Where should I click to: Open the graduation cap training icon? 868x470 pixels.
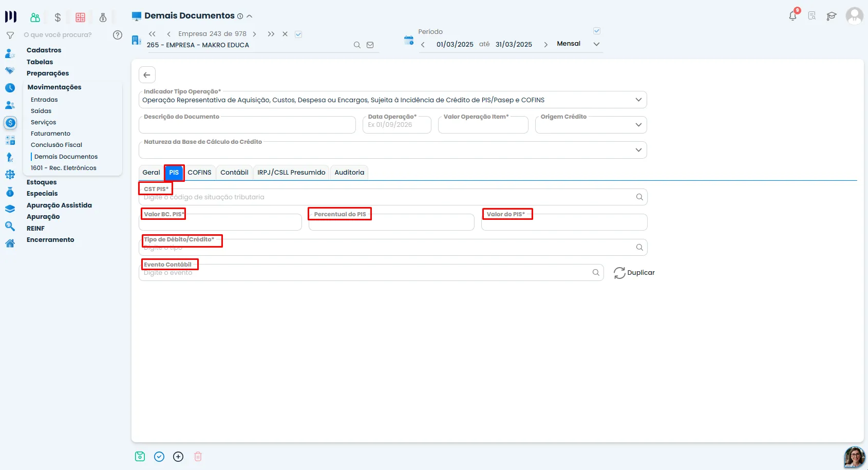click(832, 16)
